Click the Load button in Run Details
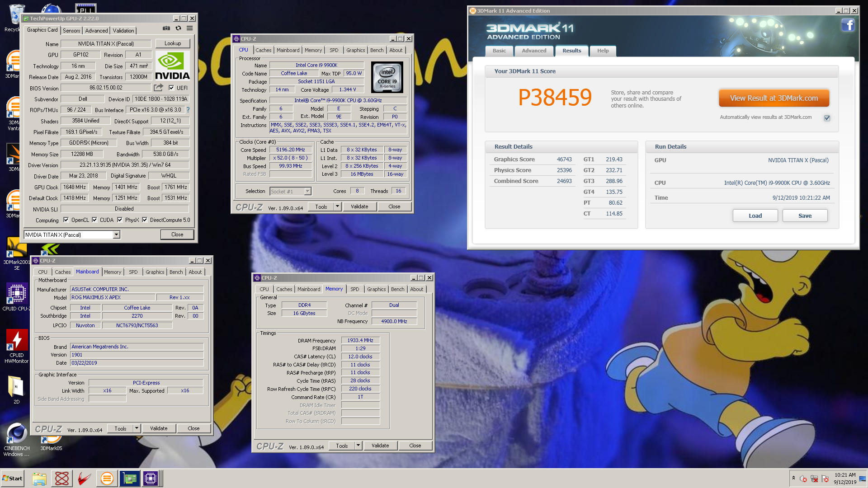The width and height of the screenshot is (868, 488). coord(755,216)
